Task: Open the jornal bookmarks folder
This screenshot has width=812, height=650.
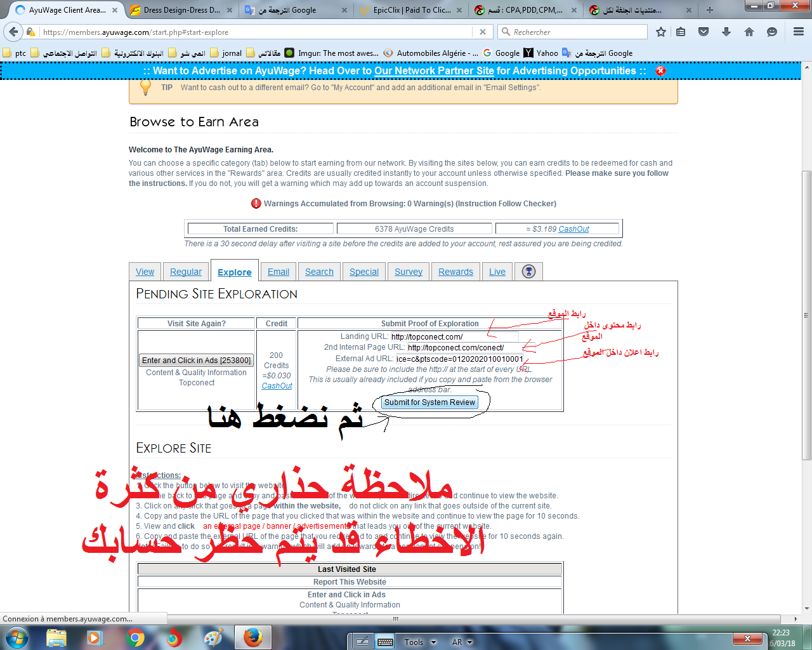Action: (226, 53)
